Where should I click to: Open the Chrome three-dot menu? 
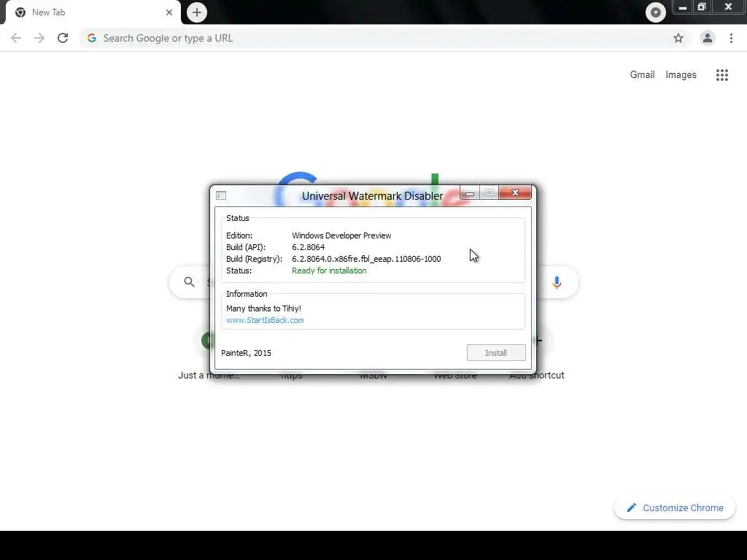[x=731, y=38]
